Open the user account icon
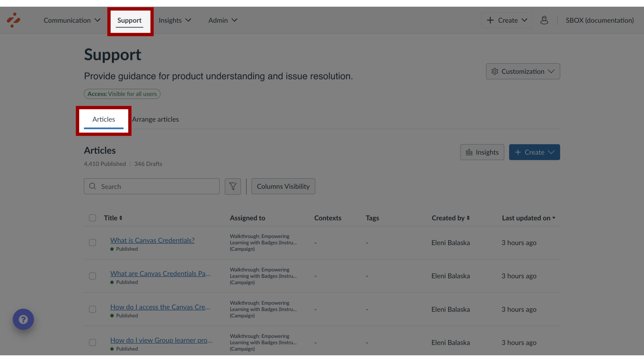 pyautogui.click(x=544, y=20)
